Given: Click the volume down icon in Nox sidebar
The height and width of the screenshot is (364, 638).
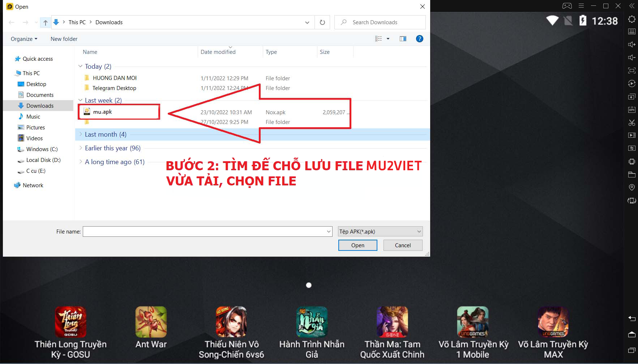Looking at the screenshot, I should pos(631,57).
